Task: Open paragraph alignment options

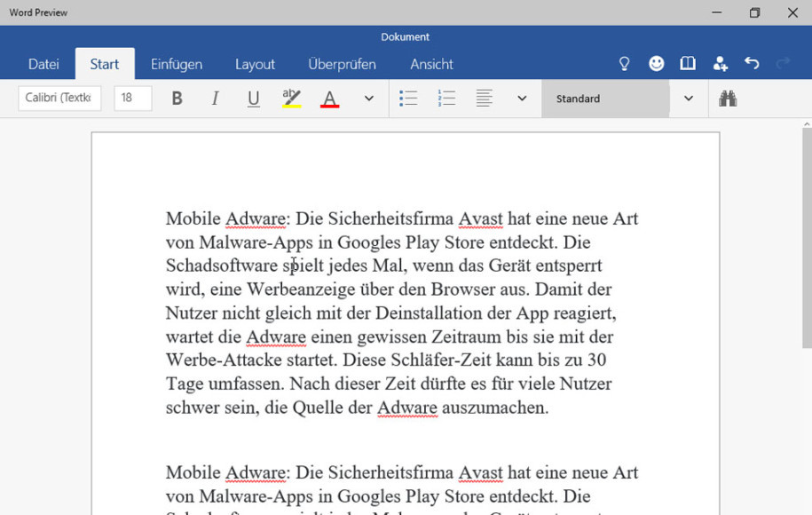Action: 485,98
